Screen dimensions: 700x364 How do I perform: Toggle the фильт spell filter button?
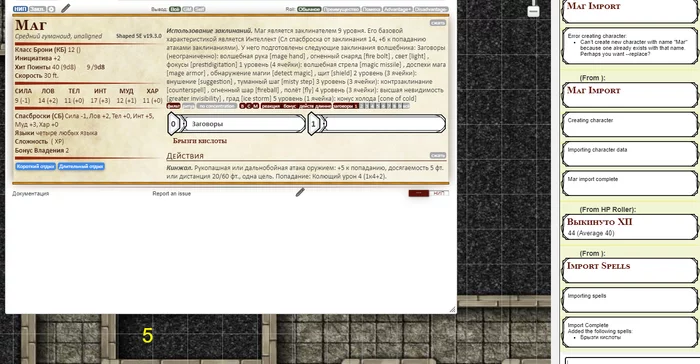173,106
